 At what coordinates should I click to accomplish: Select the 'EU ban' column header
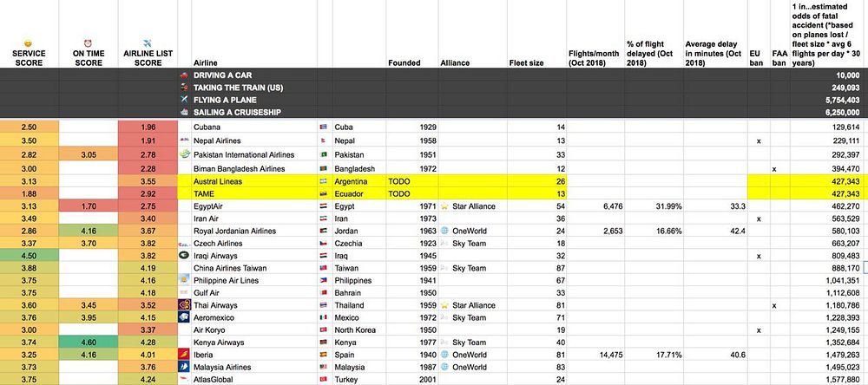coord(756,58)
